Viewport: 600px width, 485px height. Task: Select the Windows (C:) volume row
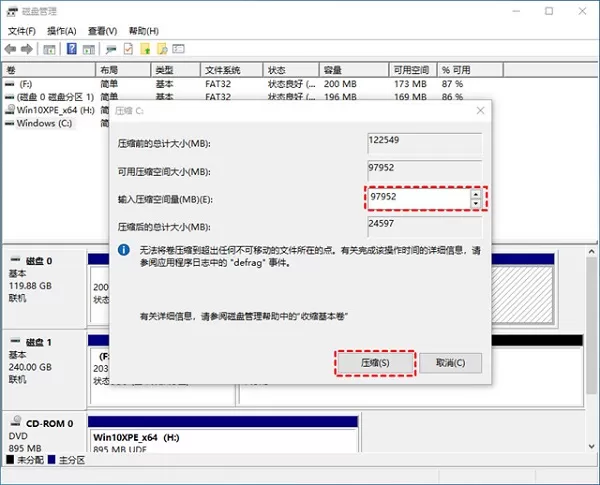pyautogui.click(x=55, y=123)
